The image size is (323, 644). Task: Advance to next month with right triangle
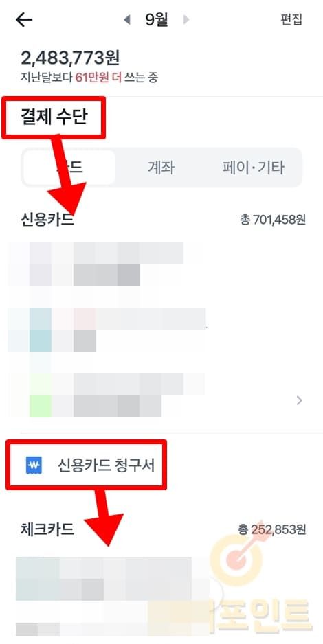[x=186, y=20]
